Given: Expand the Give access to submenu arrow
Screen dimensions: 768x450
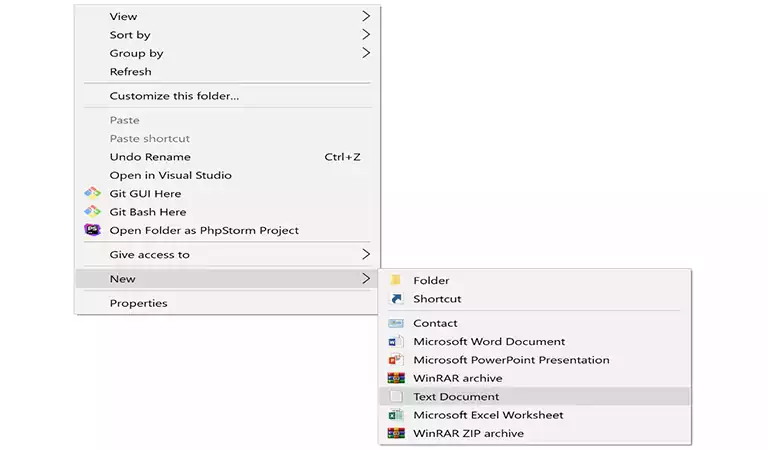Looking at the screenshot, I should point(366,254).
